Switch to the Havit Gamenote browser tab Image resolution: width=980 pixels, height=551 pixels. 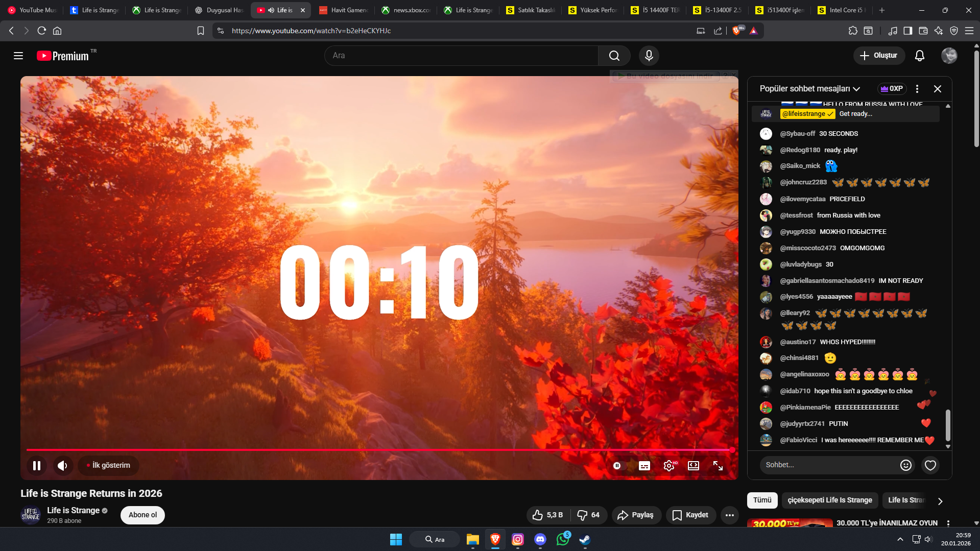344,10
